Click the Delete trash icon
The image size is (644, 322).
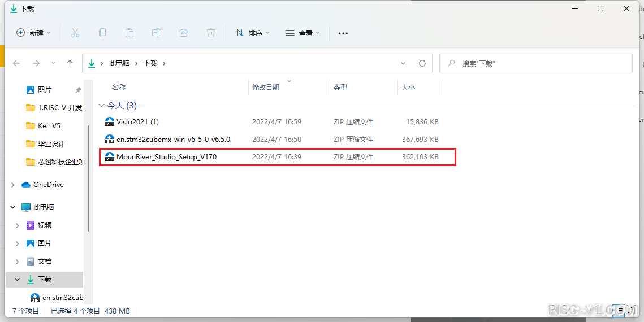[211, 33]
